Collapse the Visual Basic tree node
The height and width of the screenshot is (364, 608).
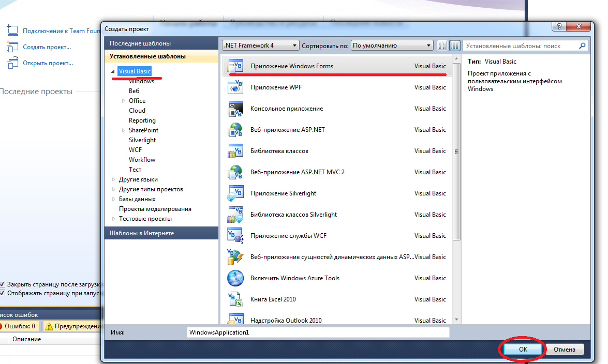point(113,71)
